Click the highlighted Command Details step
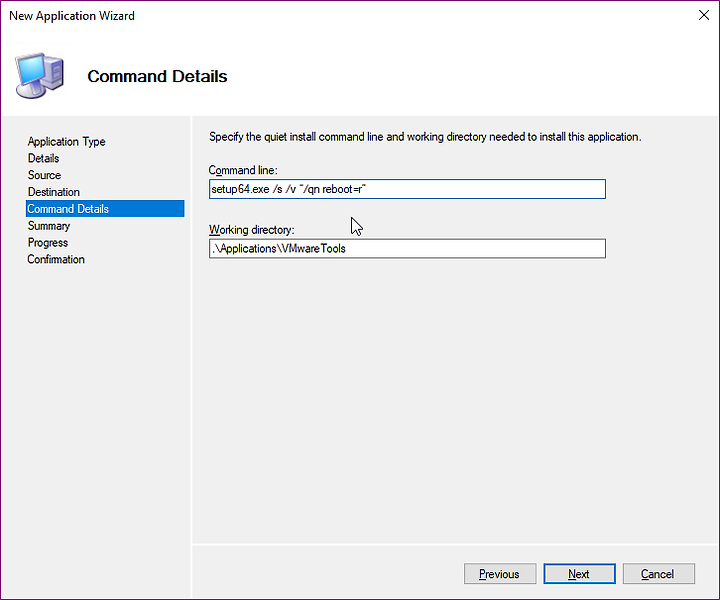Image resolution: width=720 pixels, height=600 pixels. point(105,208)
